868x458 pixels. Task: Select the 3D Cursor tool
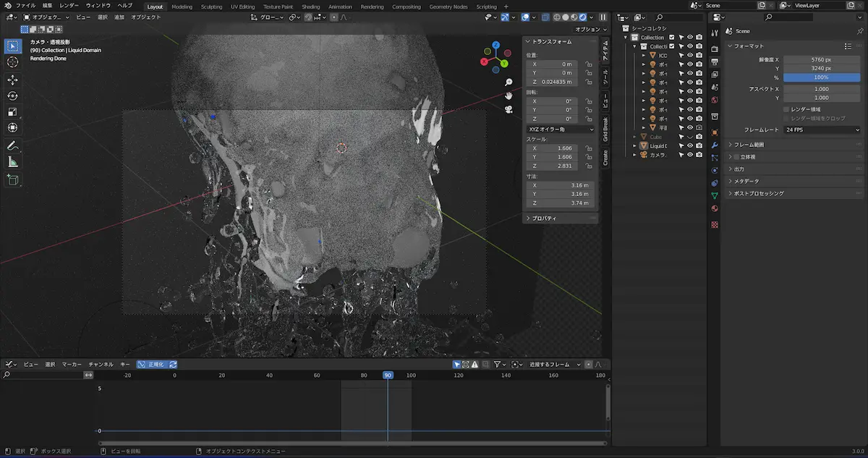12,62
